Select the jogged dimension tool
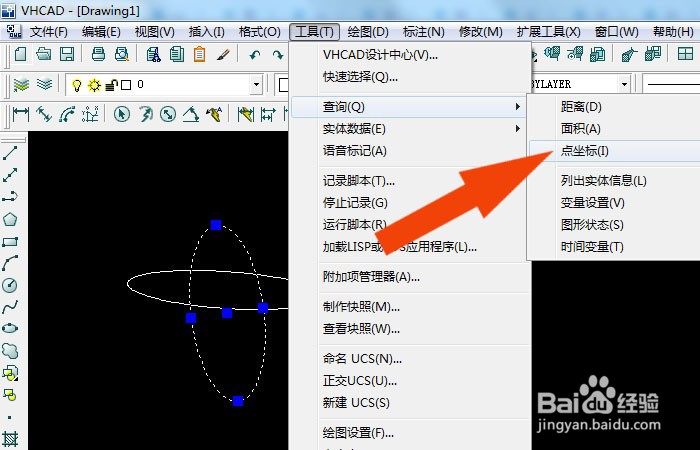The image size is (700, 450). click(145, 114)
